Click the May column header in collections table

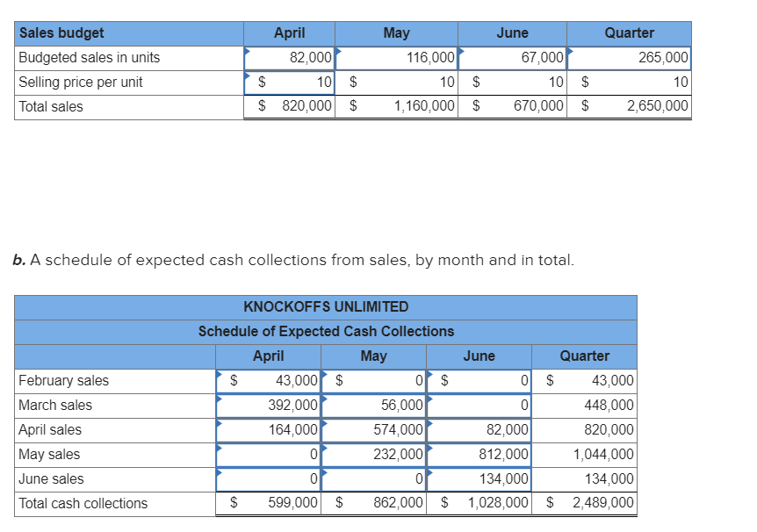(x=374, y=356)
